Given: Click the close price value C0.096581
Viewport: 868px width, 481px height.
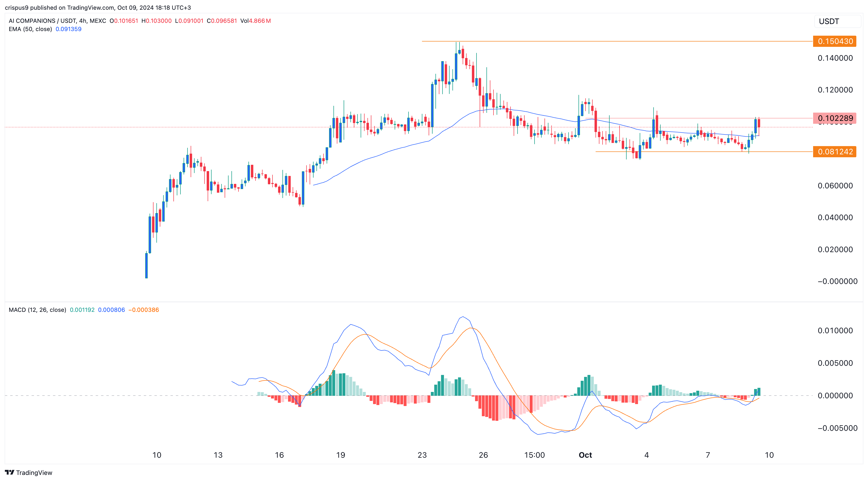Looking at the screenshot, I should pyautogui.click(x=222, y=21).
